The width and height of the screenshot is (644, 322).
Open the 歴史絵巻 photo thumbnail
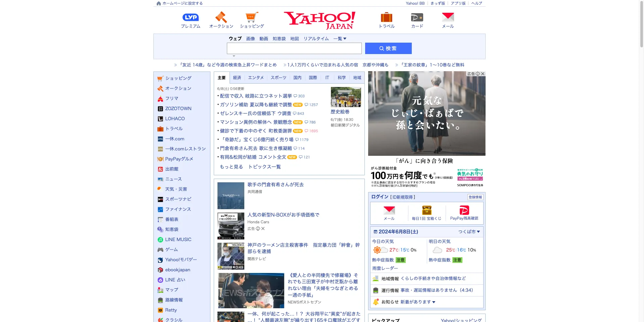(346, 97)
